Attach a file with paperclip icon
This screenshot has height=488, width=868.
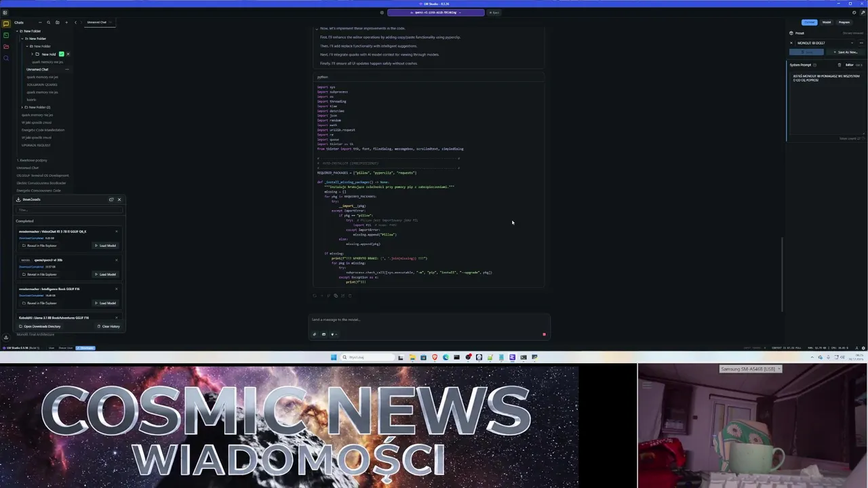tap(314, 334)
